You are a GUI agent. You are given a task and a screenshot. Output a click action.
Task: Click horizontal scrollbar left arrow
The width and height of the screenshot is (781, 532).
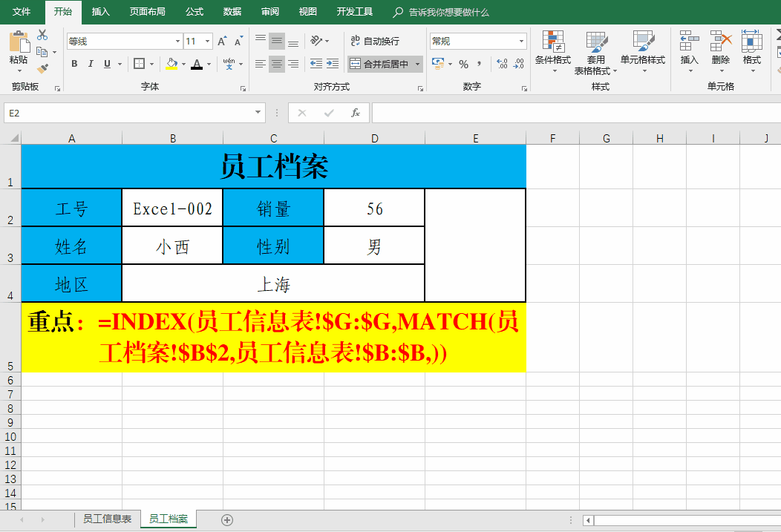[x=588, y=520]
